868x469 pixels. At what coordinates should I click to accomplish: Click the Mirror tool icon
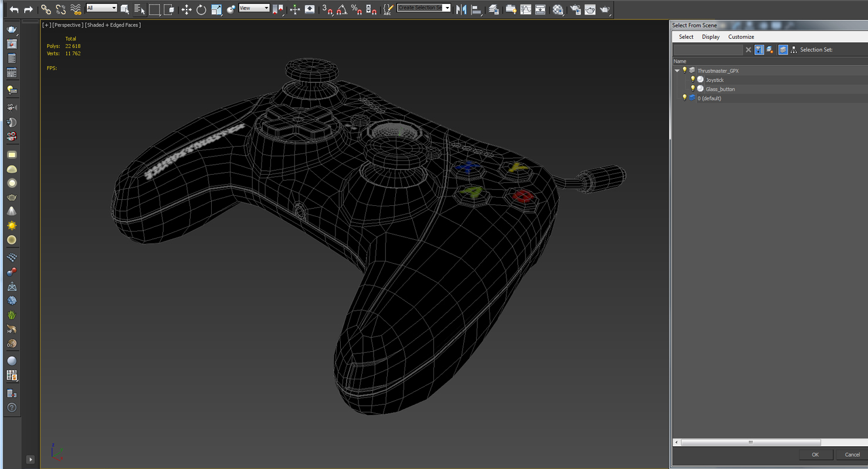coord(462,9)
